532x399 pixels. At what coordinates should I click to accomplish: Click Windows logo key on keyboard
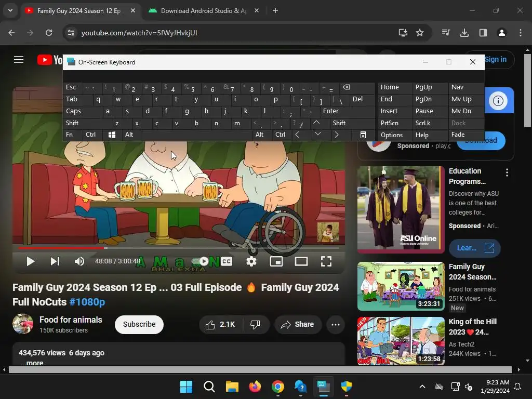point(112,135)
